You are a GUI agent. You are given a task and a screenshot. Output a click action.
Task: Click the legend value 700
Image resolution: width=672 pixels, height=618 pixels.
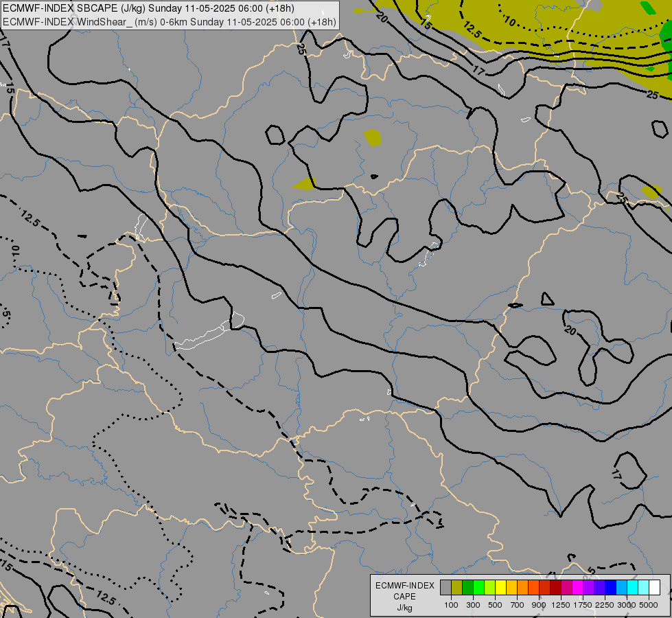pyautogui.click(x=518, y=605)
